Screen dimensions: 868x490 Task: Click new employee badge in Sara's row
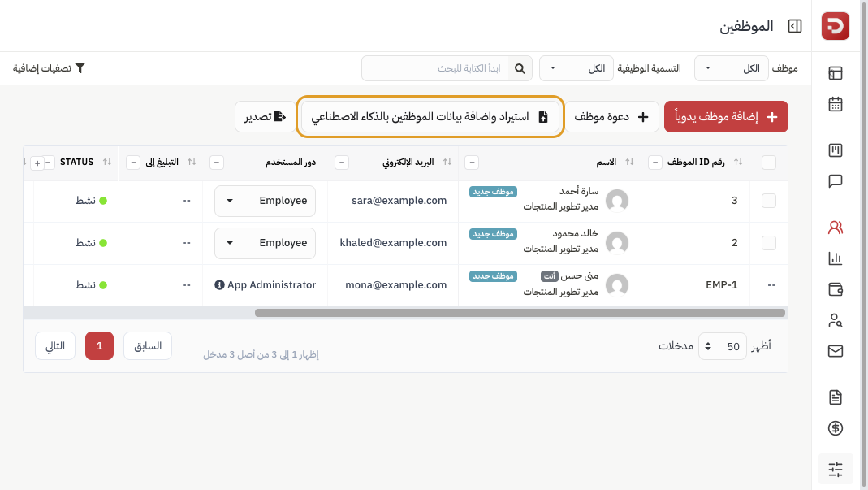click(493, 191)
